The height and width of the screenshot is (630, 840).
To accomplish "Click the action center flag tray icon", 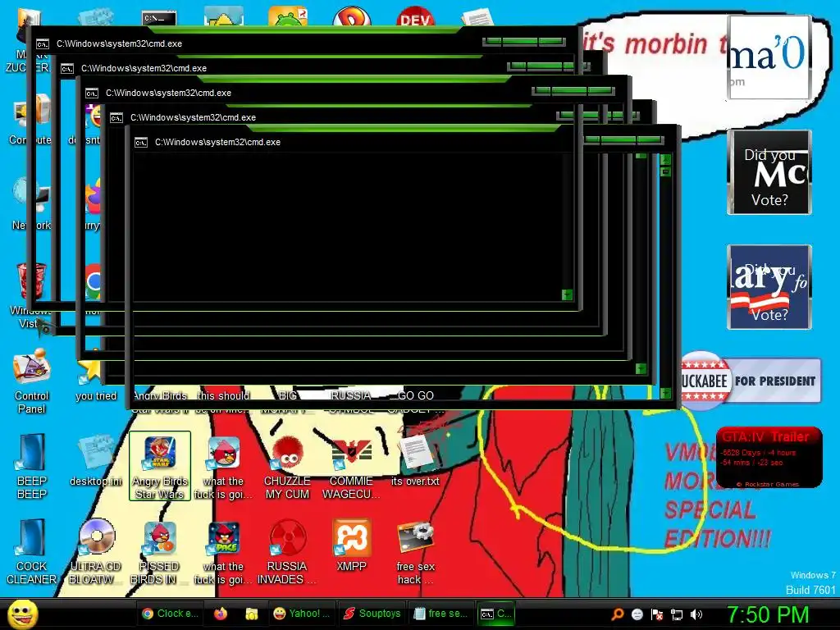I will pos(657,614).
